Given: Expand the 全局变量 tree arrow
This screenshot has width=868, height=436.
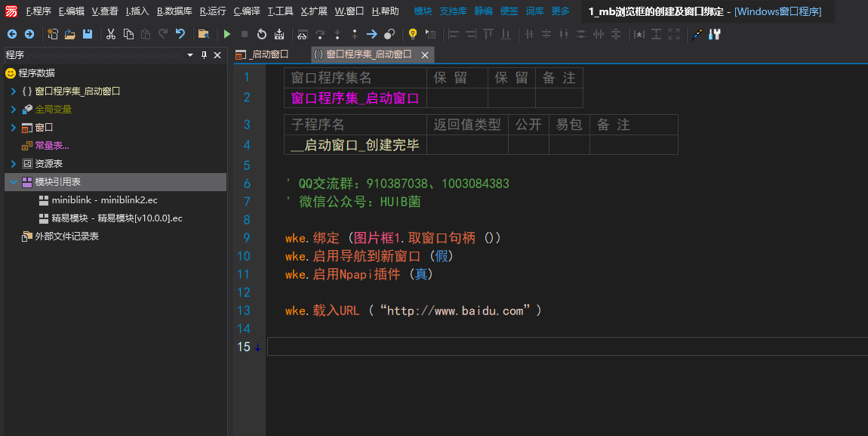Looking at the screenshot, I should pos(14,110).
